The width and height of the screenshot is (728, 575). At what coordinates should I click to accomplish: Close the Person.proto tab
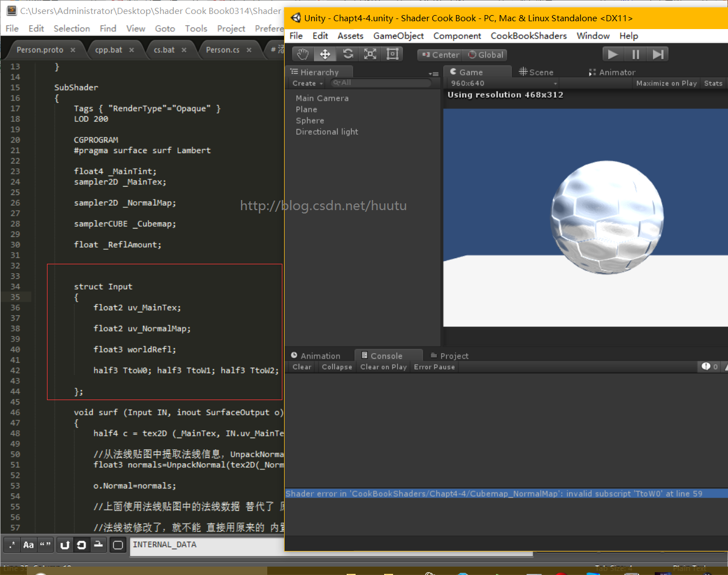click(73, 50)
